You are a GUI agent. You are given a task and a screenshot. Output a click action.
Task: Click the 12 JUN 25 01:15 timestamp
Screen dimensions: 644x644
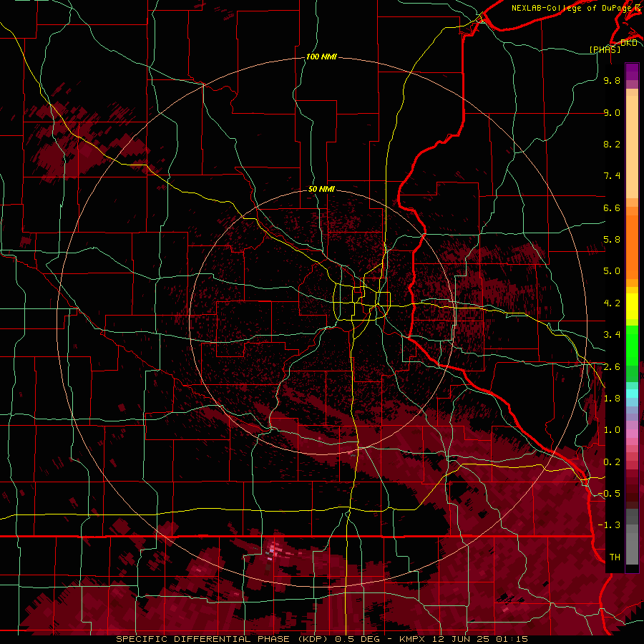pyautogui.click(x=479, y=639)
